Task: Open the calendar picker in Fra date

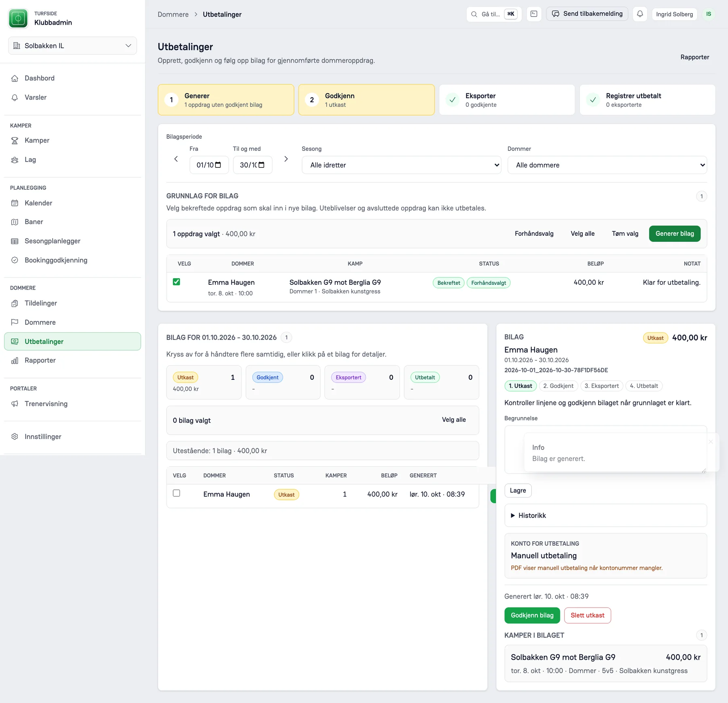Action: click(x=218, y=165)
